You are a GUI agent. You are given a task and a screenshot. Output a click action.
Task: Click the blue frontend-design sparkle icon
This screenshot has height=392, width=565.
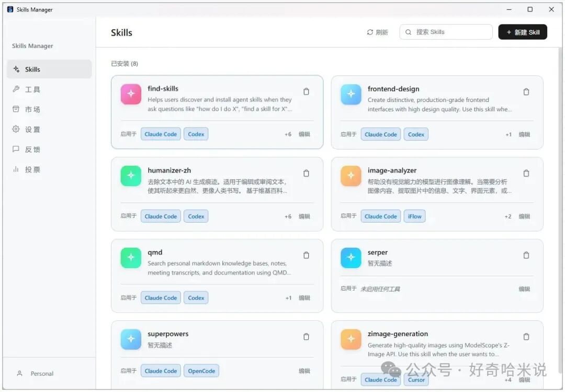pyautogui.click(x=351, y=94)
